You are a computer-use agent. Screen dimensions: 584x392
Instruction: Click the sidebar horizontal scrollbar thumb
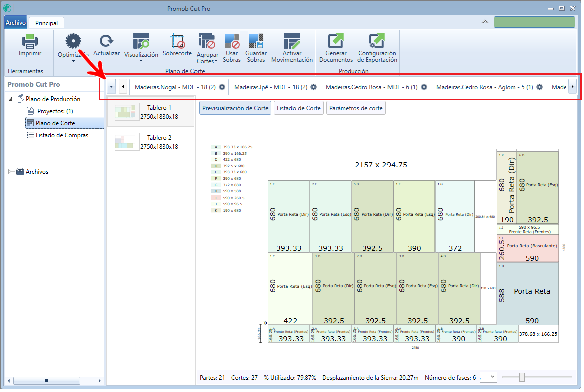tap(47, 381)
